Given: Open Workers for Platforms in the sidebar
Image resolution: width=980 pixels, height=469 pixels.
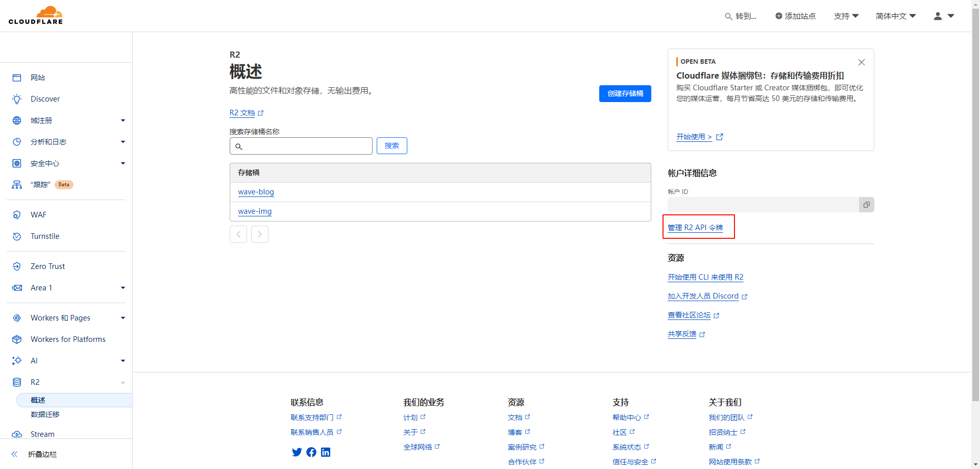Looking at the screenshot, I should click(68, 339).
